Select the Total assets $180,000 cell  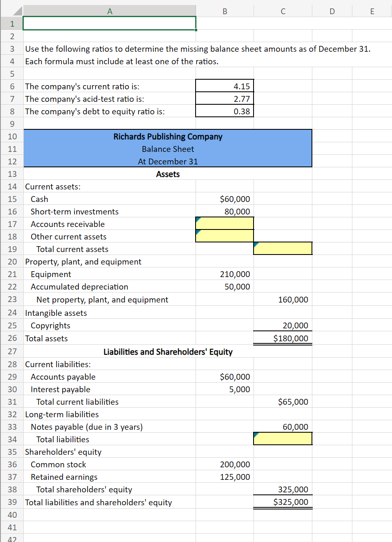click(x=282, y=338)
